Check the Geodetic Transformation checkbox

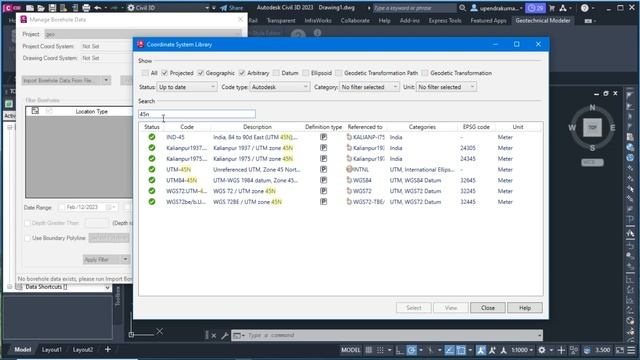[425, 73]
